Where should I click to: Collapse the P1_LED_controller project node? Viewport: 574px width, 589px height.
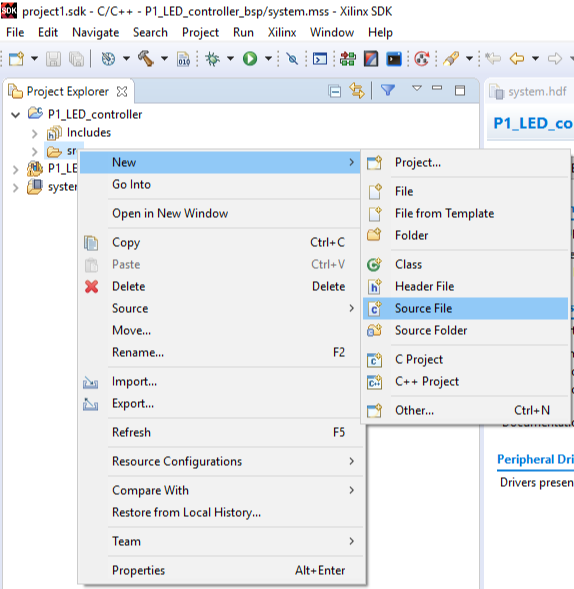[x=15, y=115]
